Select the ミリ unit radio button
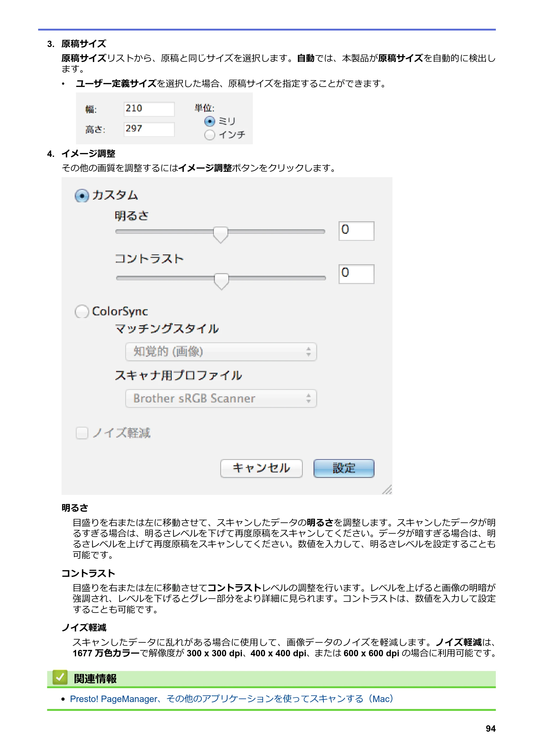534x756 pixels. pyautogui.click(x=209, y=121)
